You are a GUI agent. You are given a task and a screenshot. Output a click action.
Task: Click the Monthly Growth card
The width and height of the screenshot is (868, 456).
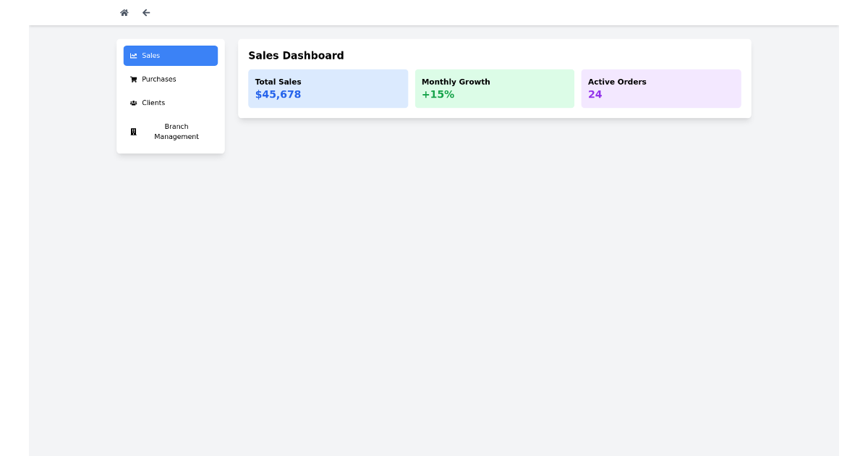click(494, 88)
